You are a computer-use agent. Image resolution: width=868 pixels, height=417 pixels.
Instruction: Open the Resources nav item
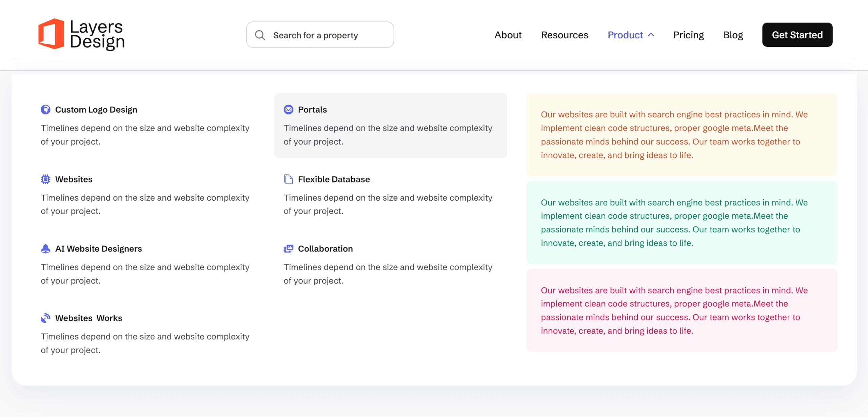click(564, 35)
